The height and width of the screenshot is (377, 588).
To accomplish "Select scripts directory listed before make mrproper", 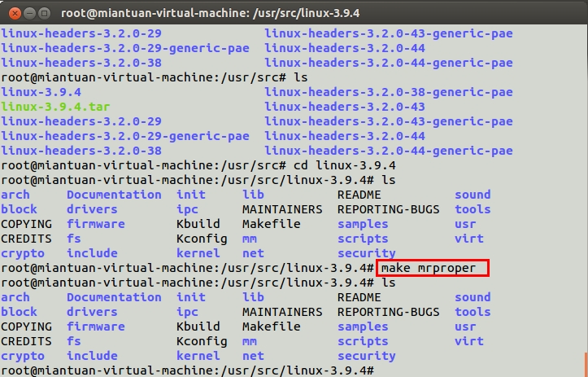I will 363,239.
